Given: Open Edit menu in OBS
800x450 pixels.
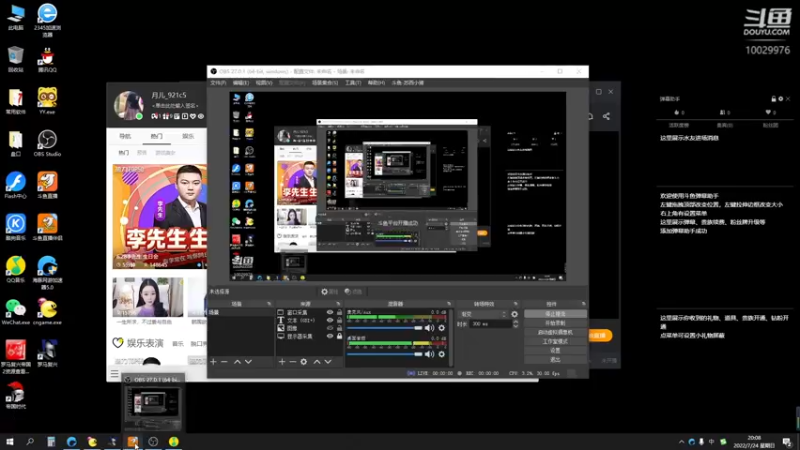Looking at the screenshot, I should pyautogui.click(x=241, y=83).
